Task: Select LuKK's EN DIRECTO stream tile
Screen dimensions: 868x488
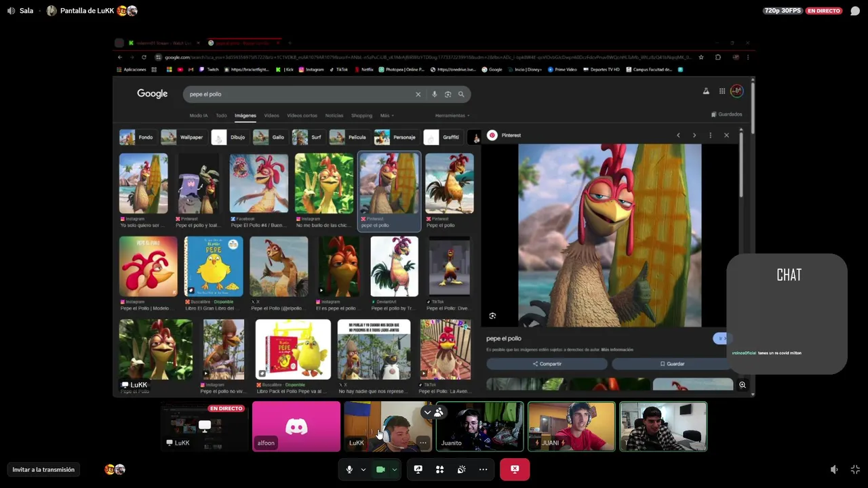Action: tap(204, 426)
